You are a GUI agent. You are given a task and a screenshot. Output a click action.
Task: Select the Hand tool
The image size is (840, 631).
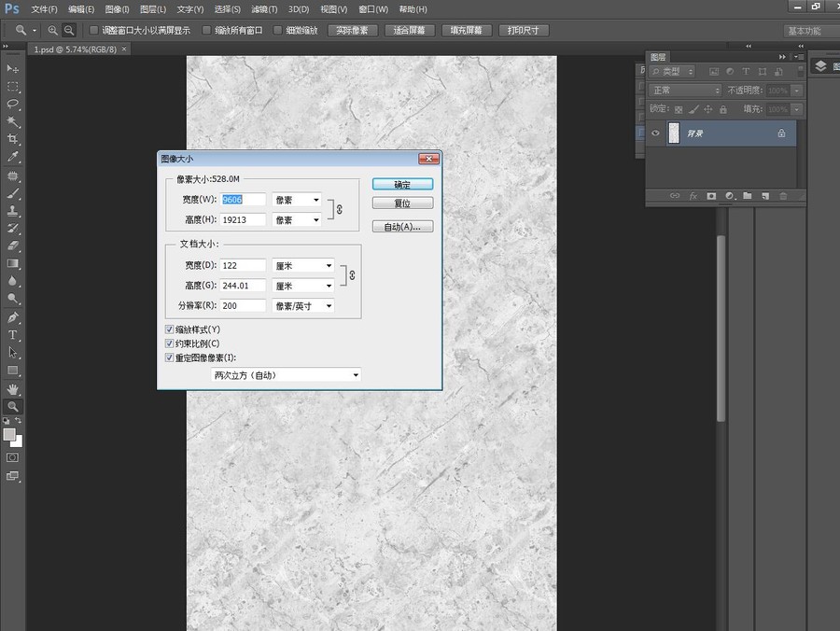pos(12,389)
